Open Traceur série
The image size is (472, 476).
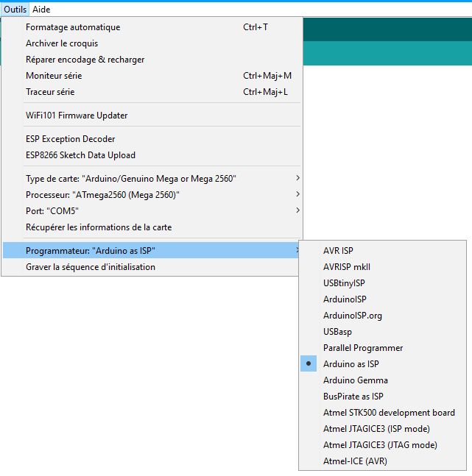click(x=152, y=92)
